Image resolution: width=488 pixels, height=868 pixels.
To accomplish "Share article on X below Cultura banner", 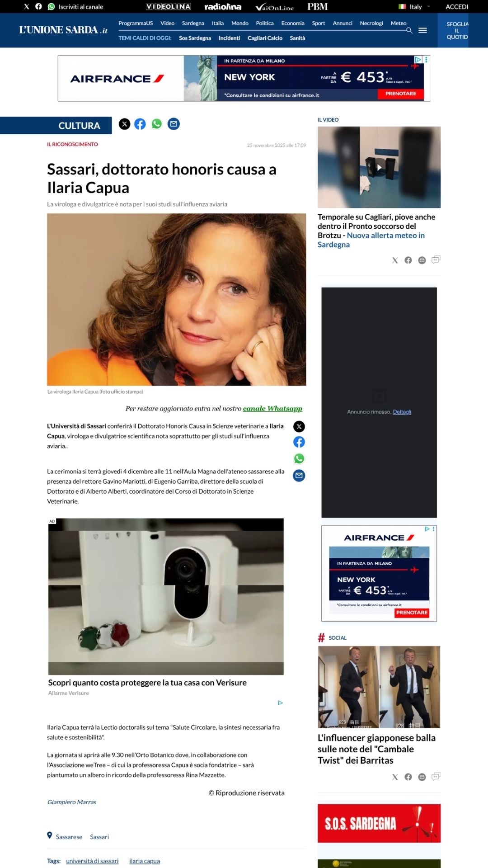I will click(x=125, y=124).
